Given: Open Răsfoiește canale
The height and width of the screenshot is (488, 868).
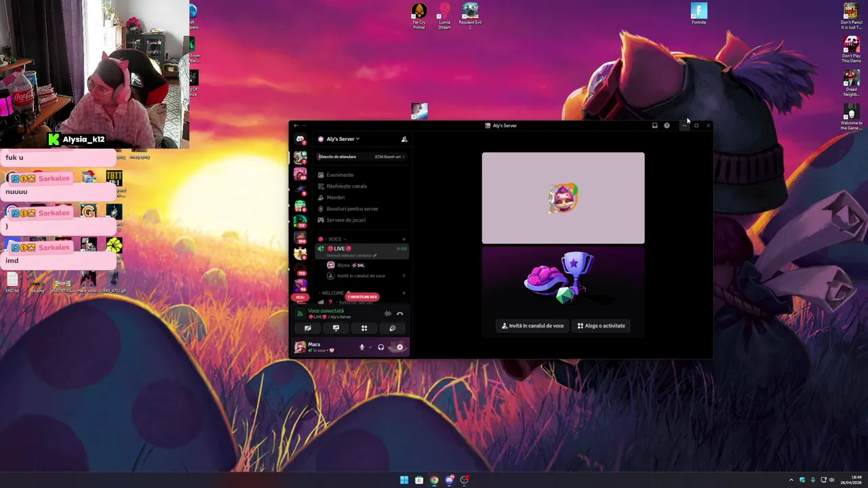Looking at the screenshot, I should coord(346,186).
